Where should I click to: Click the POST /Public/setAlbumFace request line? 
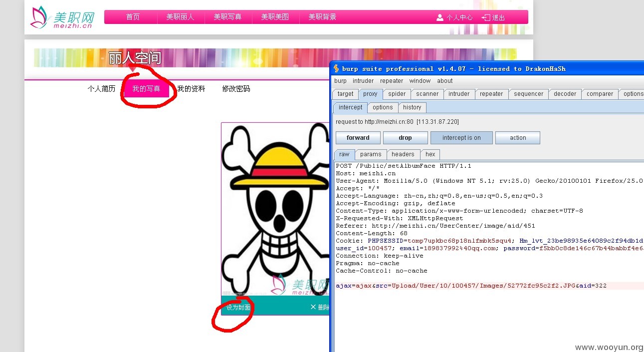[x=404, y=166]
